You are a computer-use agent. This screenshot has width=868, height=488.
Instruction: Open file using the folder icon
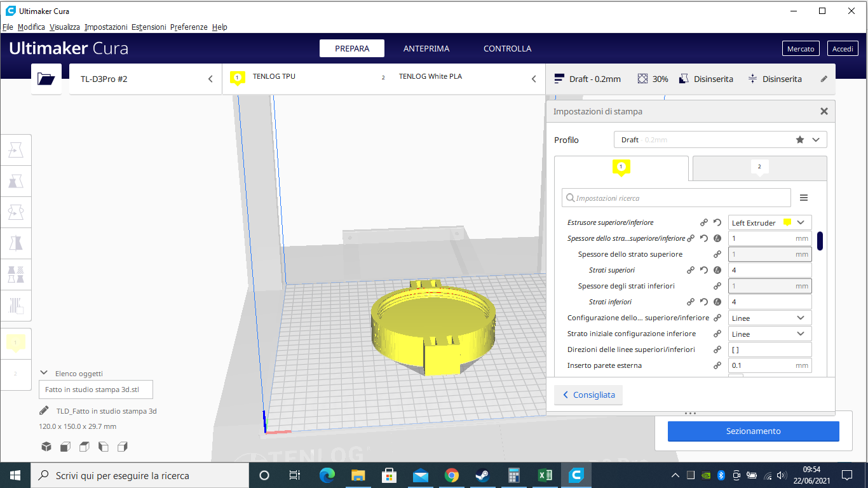(x=46, y=79)
